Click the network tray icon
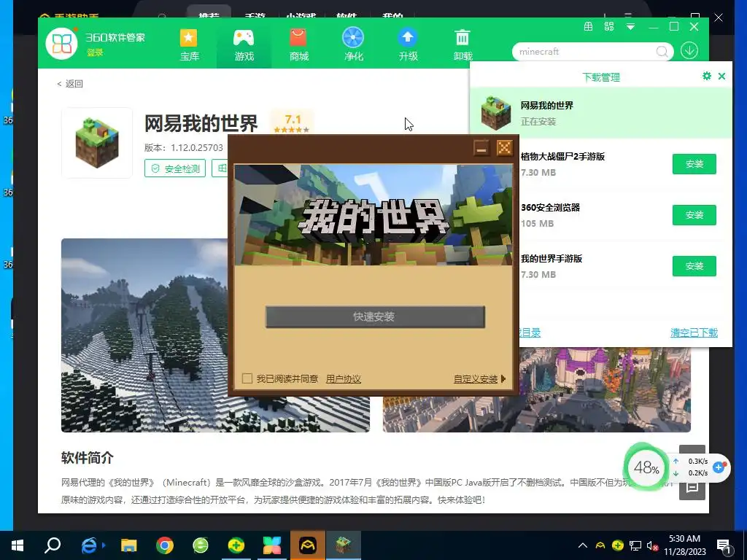747x560 pixels. (x=635, y=545)
